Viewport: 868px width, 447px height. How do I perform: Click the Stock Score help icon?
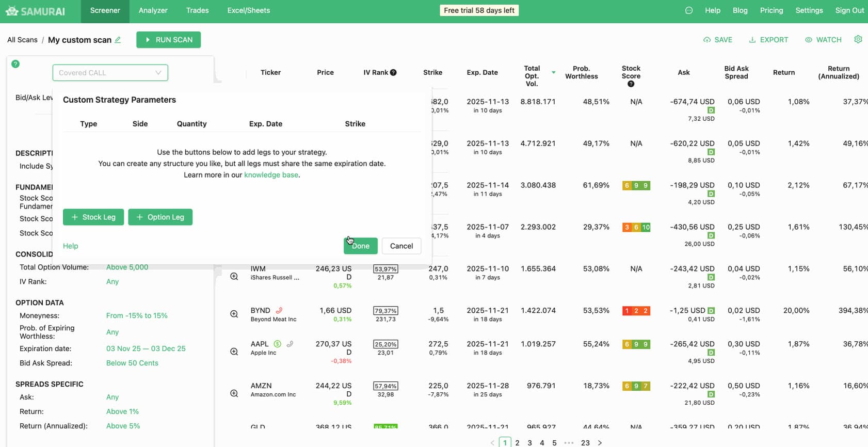coord(631,84)
